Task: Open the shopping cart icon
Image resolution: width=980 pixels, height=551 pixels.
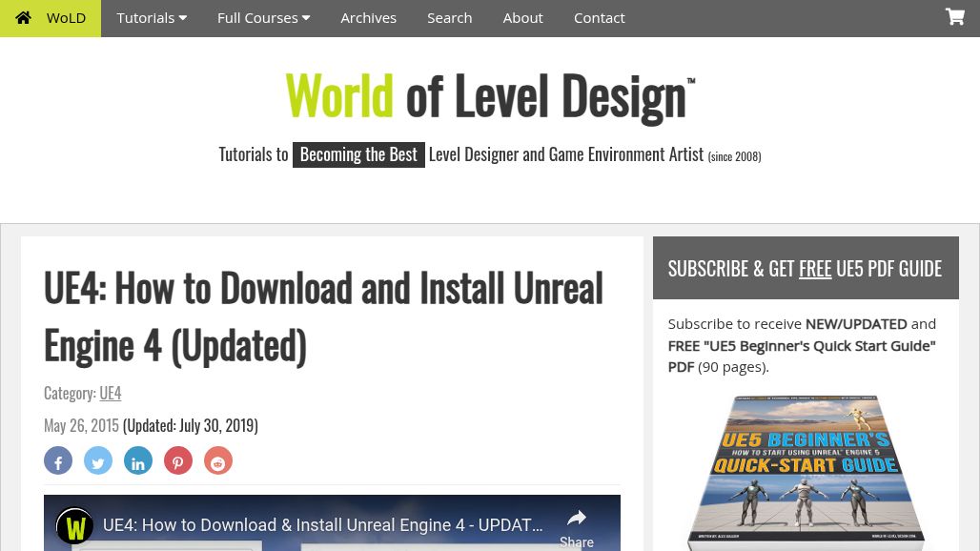Action: pos(954,17)
